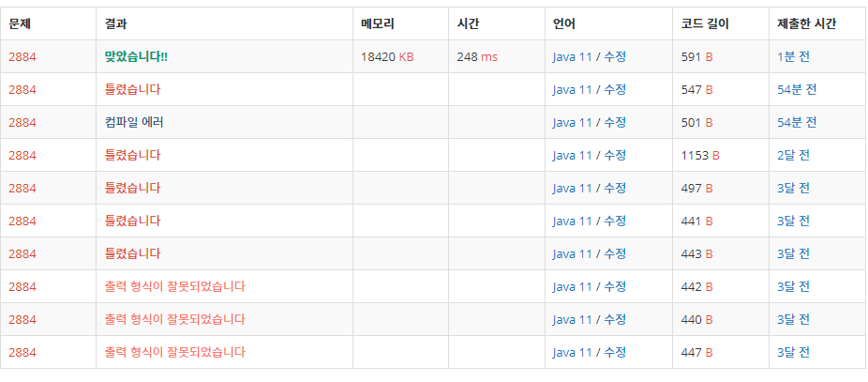
Task: Click 54분 전 in the 547 B row
Action: coord(797,89)
